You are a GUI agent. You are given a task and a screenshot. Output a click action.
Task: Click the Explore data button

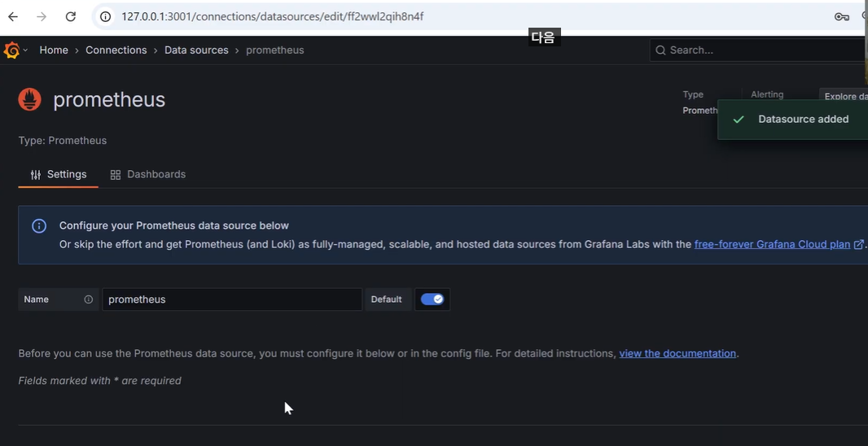tap(844, 95)
